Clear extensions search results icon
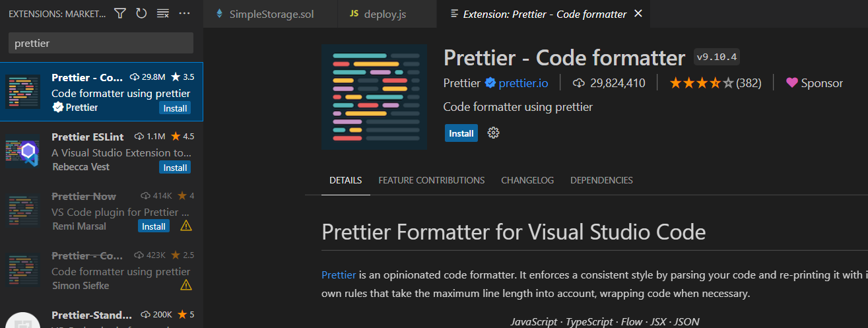Screen dimensions: 868x328 [162, 13]
